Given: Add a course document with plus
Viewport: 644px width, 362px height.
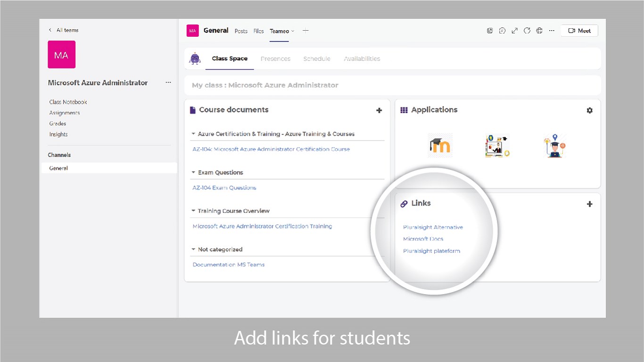Looking at the screenshot, I should tap(379, 110).
